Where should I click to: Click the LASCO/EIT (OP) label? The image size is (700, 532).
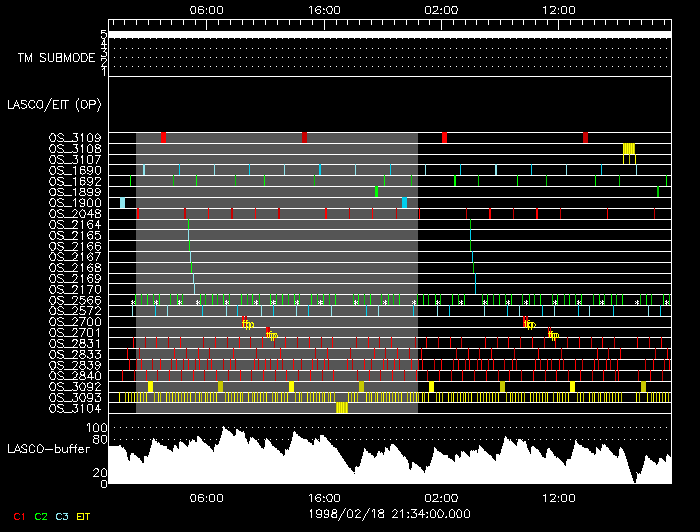coord(43,104)
